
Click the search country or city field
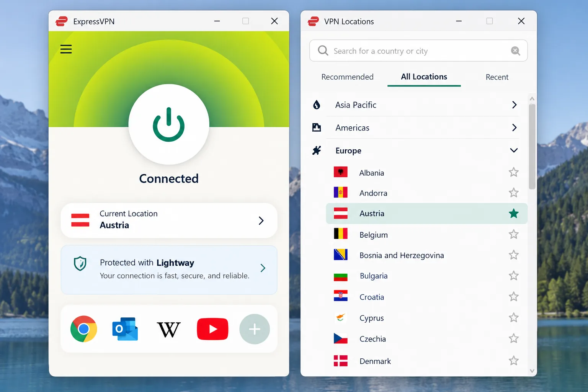pyautogui.click(x=418, y=51)
